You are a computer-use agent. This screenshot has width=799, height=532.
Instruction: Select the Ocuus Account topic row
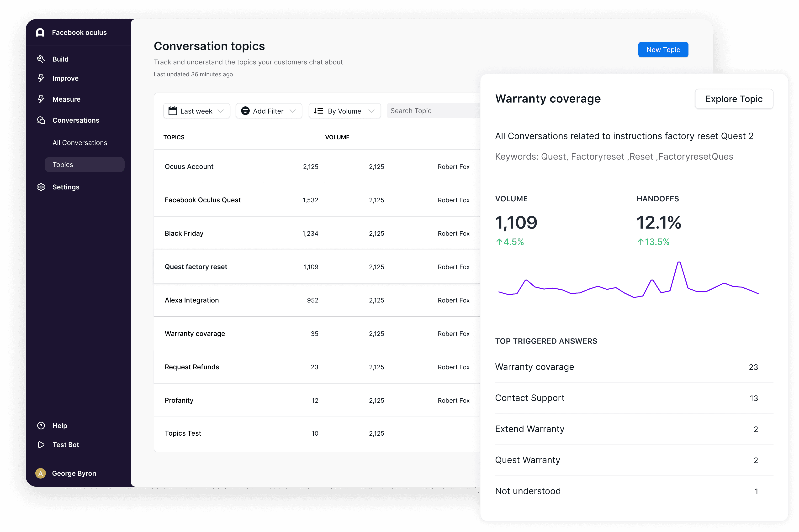[317, 167]
